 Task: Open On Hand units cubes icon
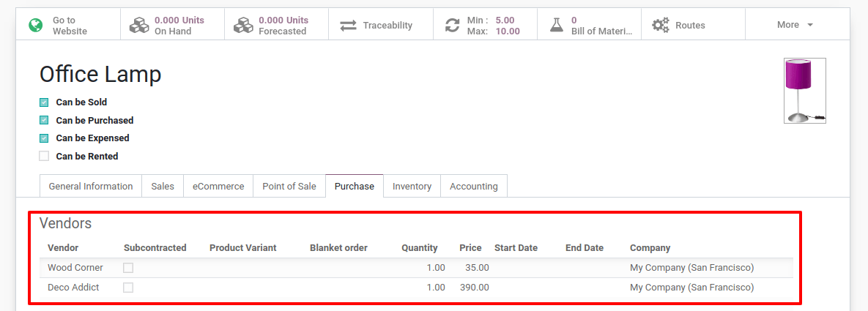coord(139,26)
